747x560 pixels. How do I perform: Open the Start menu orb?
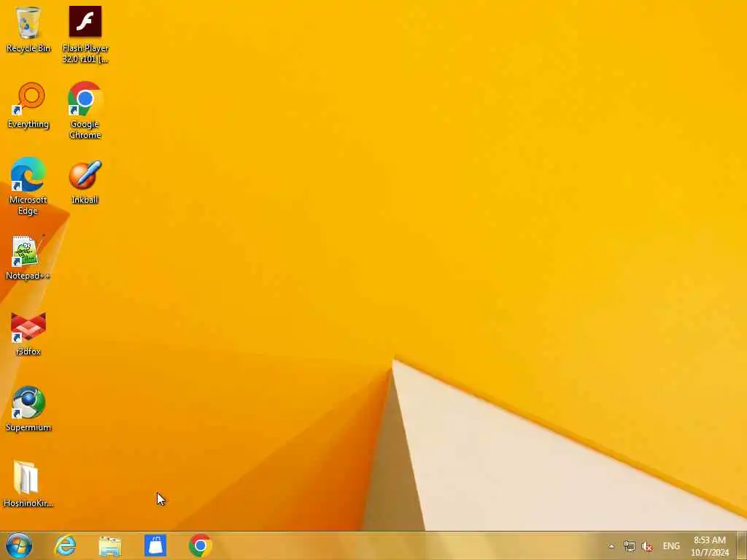click(x=19, y=545)
